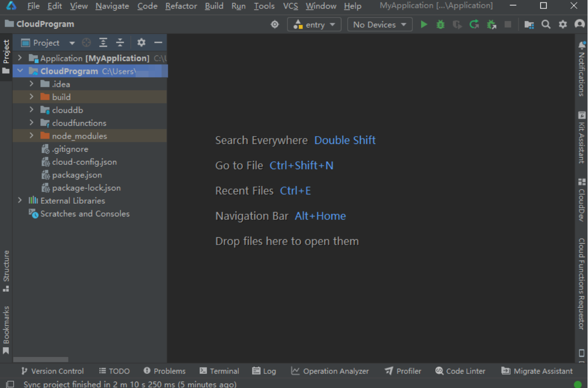Screen dimensions: 588x388
Task: Expand all in Project panel
Action: 103,43
